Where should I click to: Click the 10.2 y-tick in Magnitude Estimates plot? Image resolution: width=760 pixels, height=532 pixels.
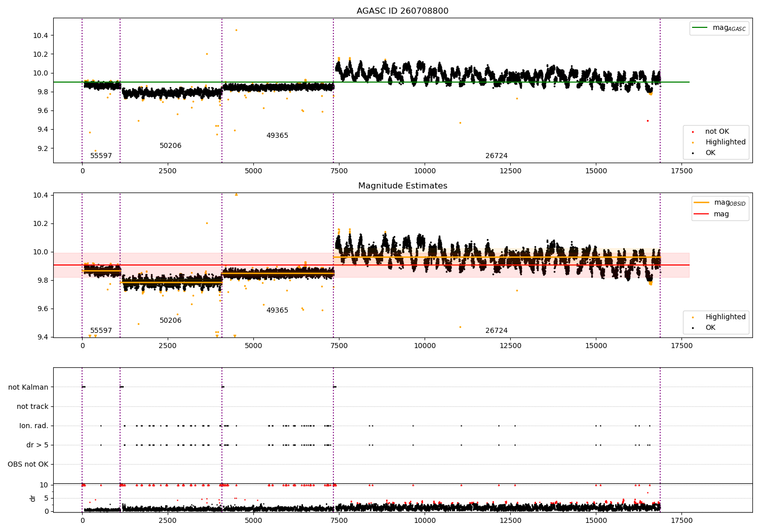[x=40, y=224]
